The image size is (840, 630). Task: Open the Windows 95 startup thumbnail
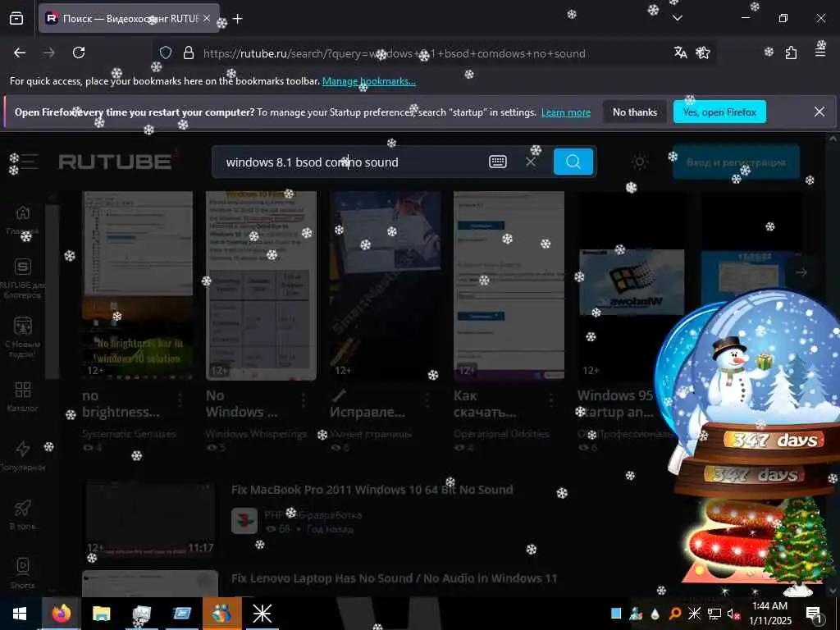pyautogui.click(x=632, y=285)
